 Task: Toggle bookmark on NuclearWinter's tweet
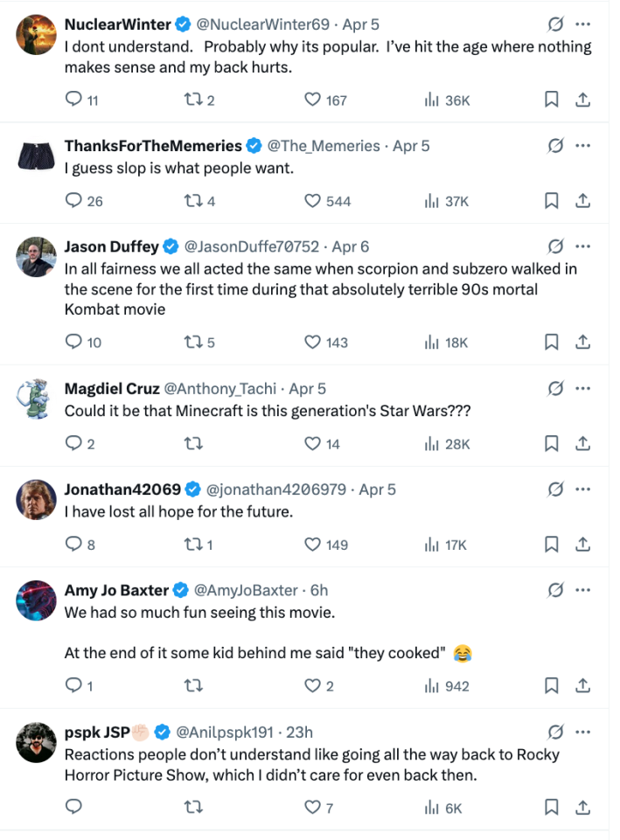click(x=551, y=100)
